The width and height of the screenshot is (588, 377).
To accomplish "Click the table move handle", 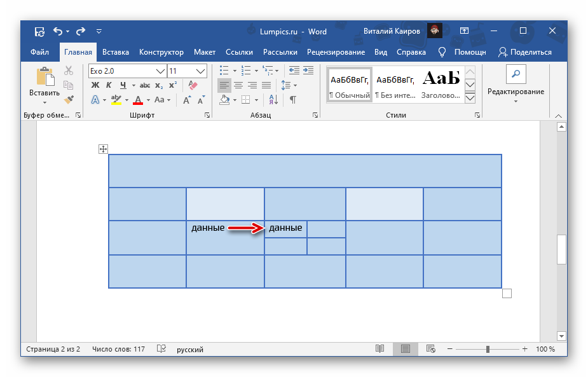I will pyautogui.click(x=103, y=149).
